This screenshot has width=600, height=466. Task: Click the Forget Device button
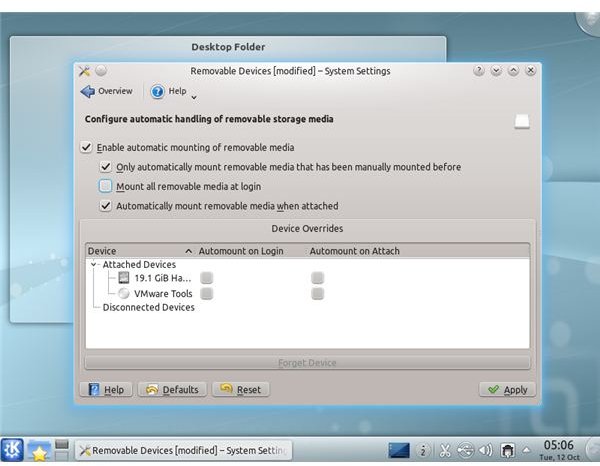[x=307, y=363]
